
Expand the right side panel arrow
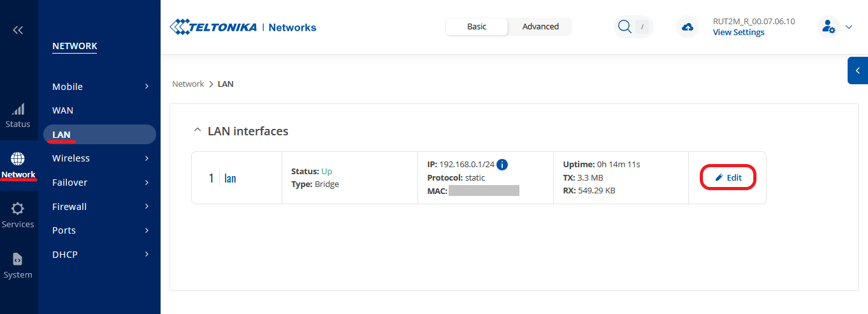point(858,71)
